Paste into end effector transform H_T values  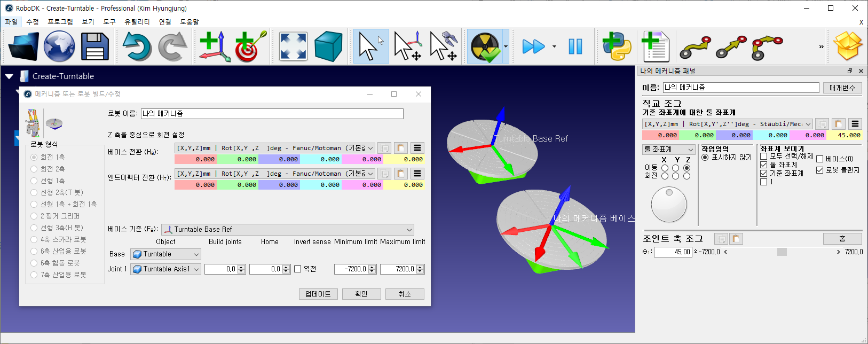tap(401, 174)
